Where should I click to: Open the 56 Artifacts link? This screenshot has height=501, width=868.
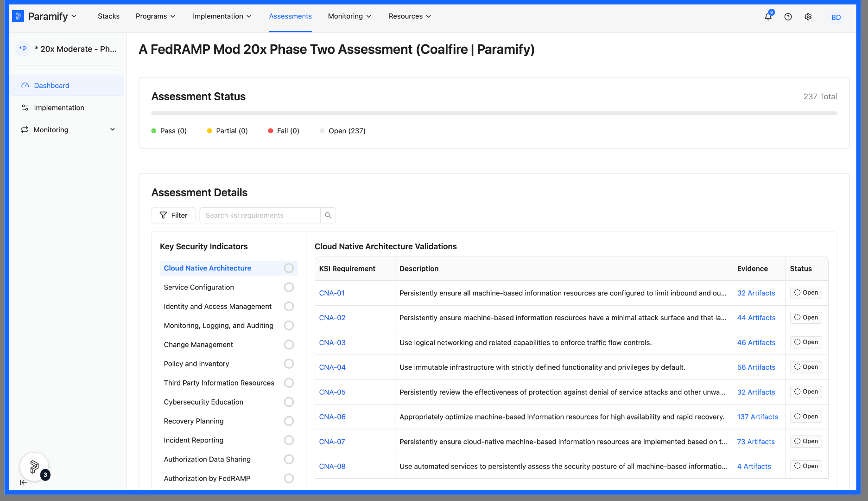tap(756, 367)
